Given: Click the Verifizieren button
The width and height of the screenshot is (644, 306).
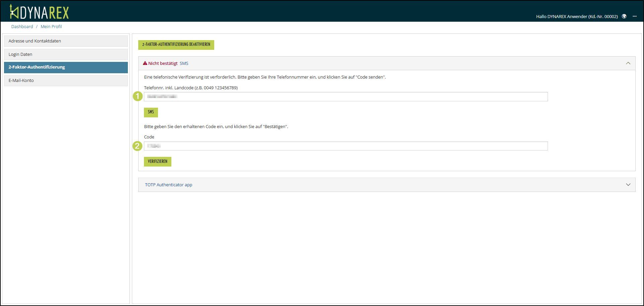Looking at the screenshot, I should pos(157,162).
